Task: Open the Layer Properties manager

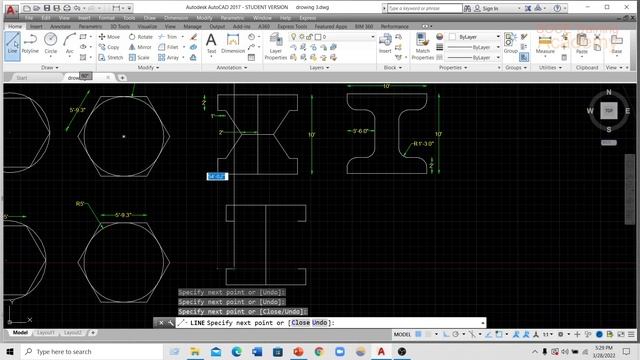Action: tap(276, 46)
